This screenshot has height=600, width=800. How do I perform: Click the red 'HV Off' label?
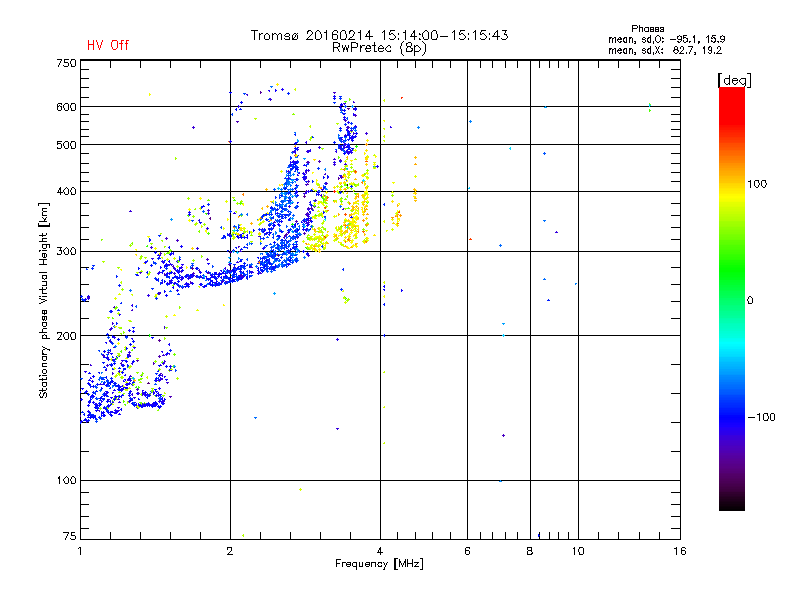[x=108, y=45]
